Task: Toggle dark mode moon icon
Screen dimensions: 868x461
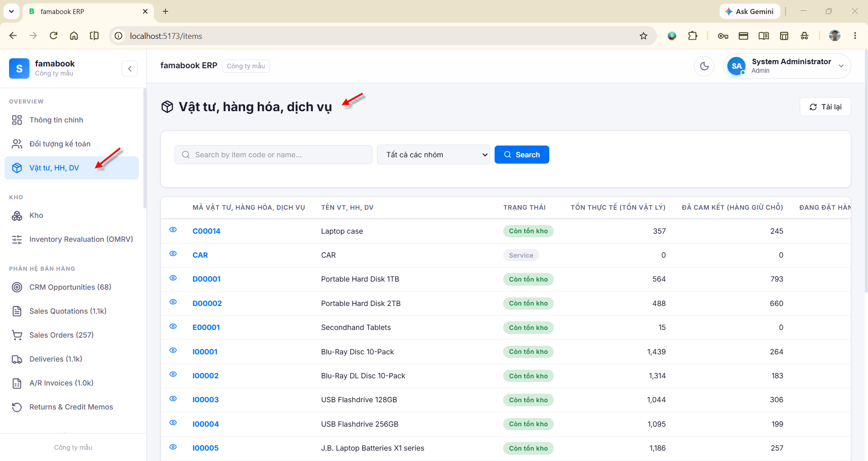Action: [x=704, y=66]
